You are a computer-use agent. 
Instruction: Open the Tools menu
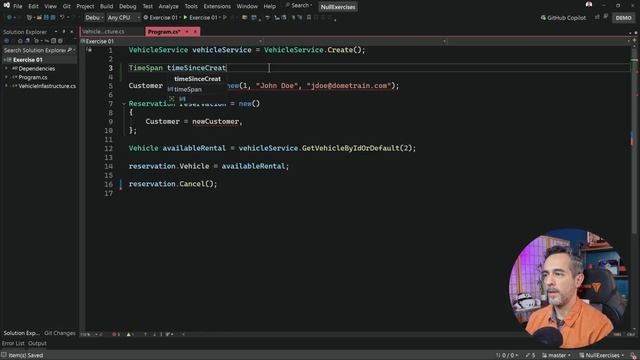(191, 7)
